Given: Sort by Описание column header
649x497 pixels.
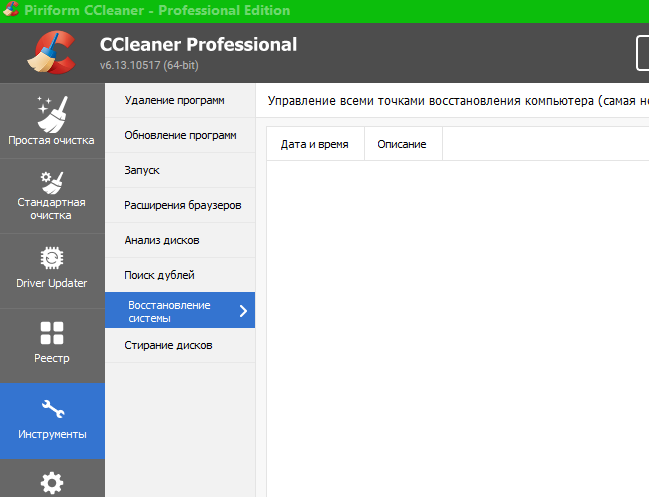Looking at the screenshot, I should point(403,144).
